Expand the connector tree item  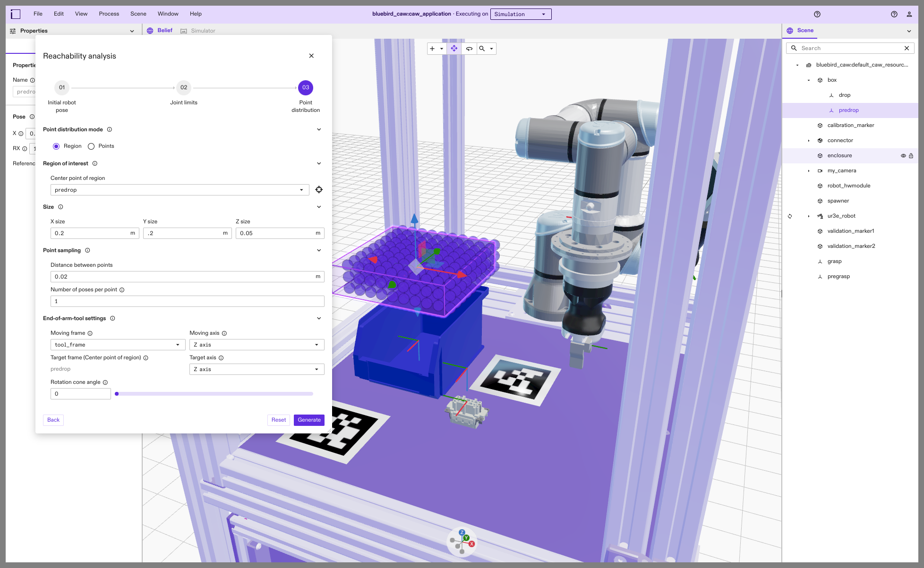tap(809, 141)
